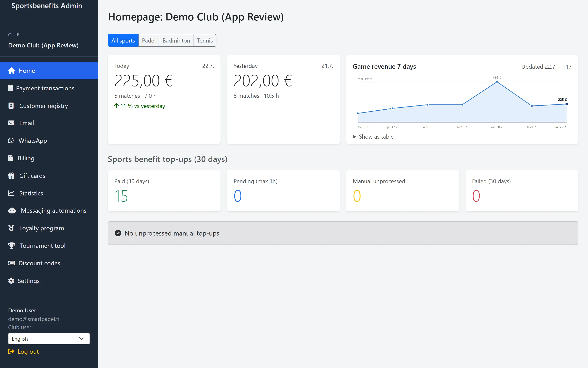This screenshot has width=588, height=368.
Task: Click the Home house icon in sidebar
Action: tap(11, 71)
